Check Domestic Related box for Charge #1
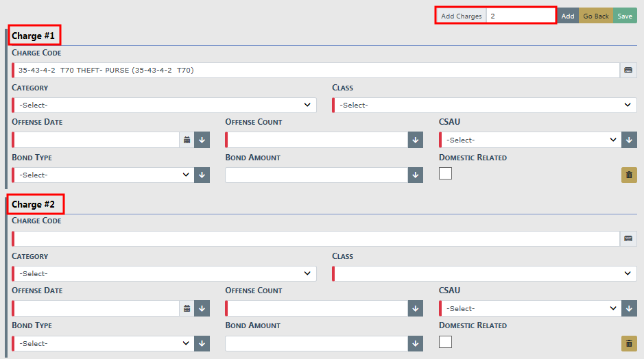 point(446,173)
